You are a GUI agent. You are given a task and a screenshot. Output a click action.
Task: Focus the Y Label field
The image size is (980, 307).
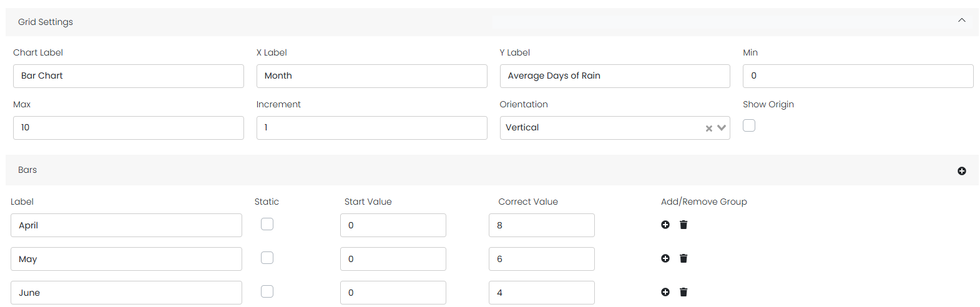614,76
